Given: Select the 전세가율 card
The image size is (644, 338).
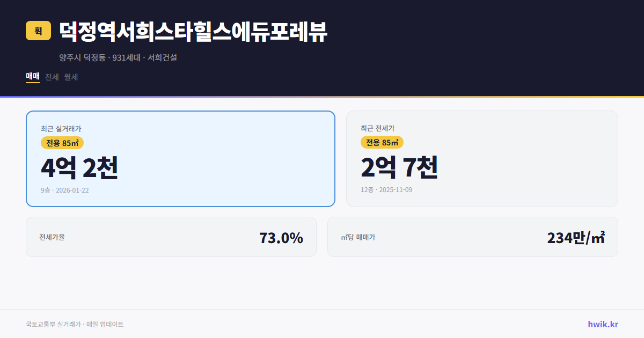Looking at the screenshot, I should [171, 237].
